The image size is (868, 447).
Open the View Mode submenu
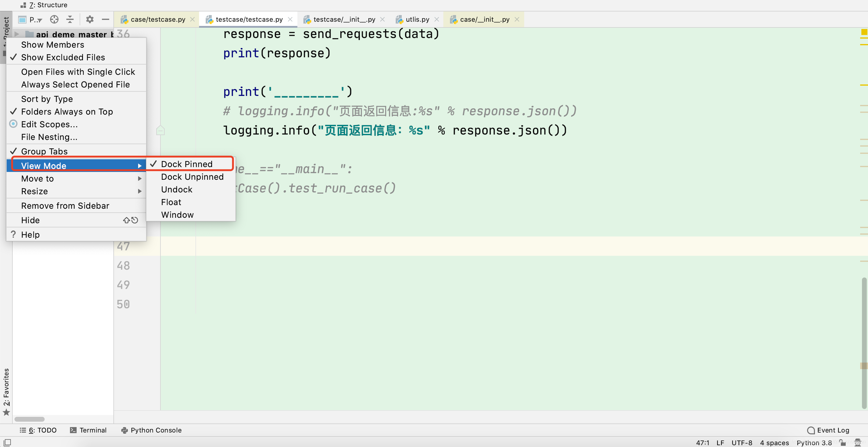[x=74, y=165]
